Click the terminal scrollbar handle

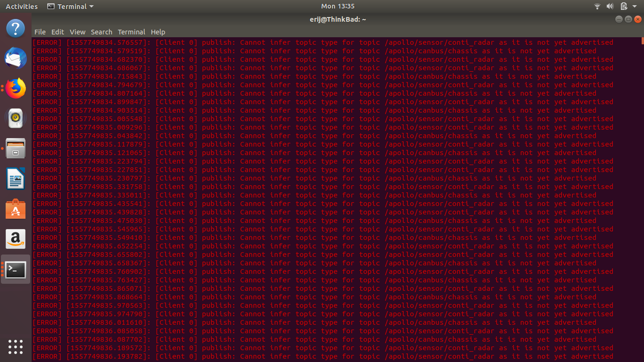(643, 41)
